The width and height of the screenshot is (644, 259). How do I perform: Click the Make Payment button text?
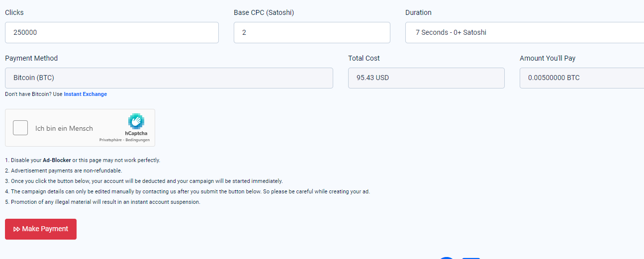(x=45, y=229)
